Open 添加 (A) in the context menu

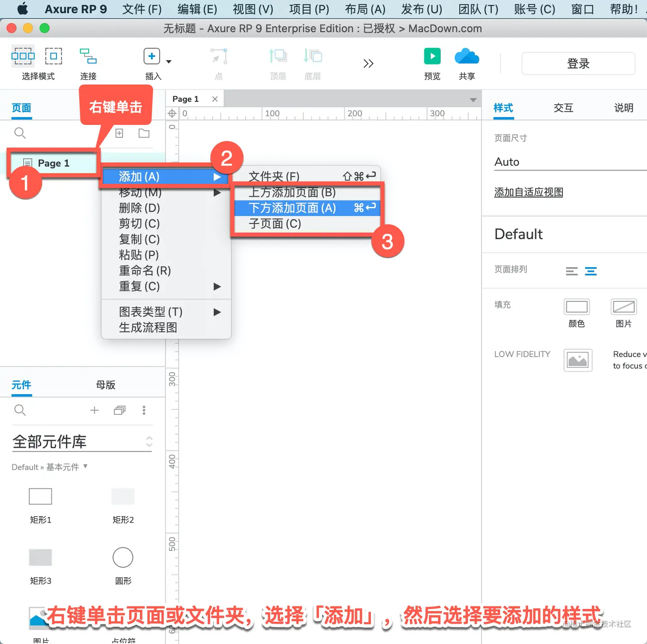coord(166,177)
